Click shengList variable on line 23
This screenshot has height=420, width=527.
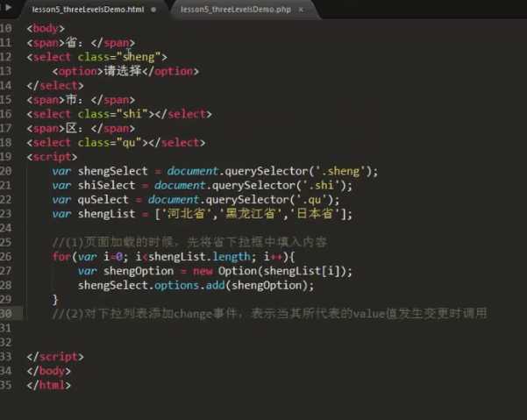coord(106,214)
